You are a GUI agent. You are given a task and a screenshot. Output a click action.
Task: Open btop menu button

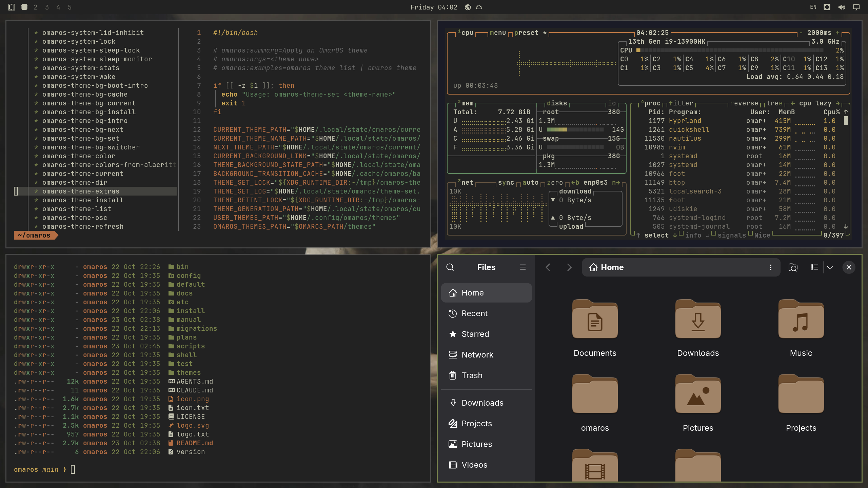[x=498, y=33]
